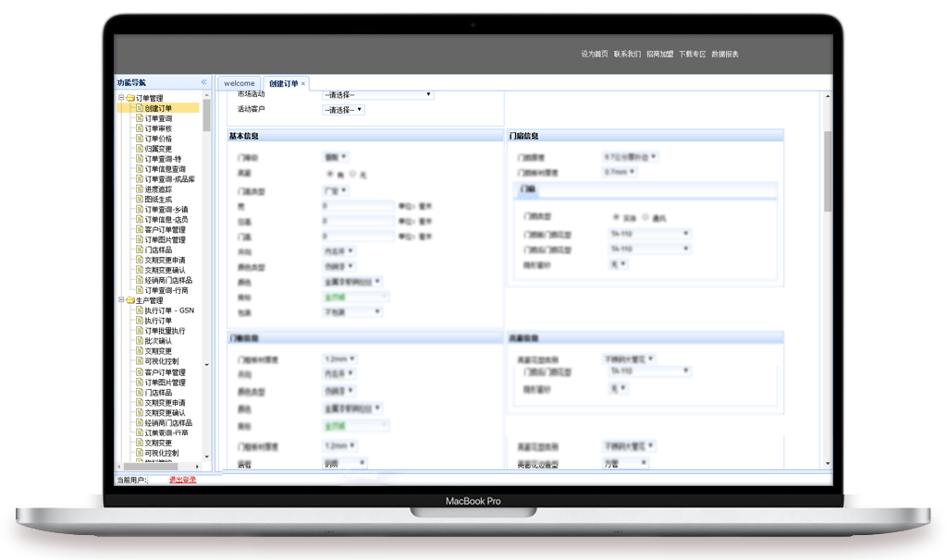Viewport: 947px width, 560px height.
Task: Collapse the 功能导航 sidebar with the double-arrow icon
Action: [203, 82]
